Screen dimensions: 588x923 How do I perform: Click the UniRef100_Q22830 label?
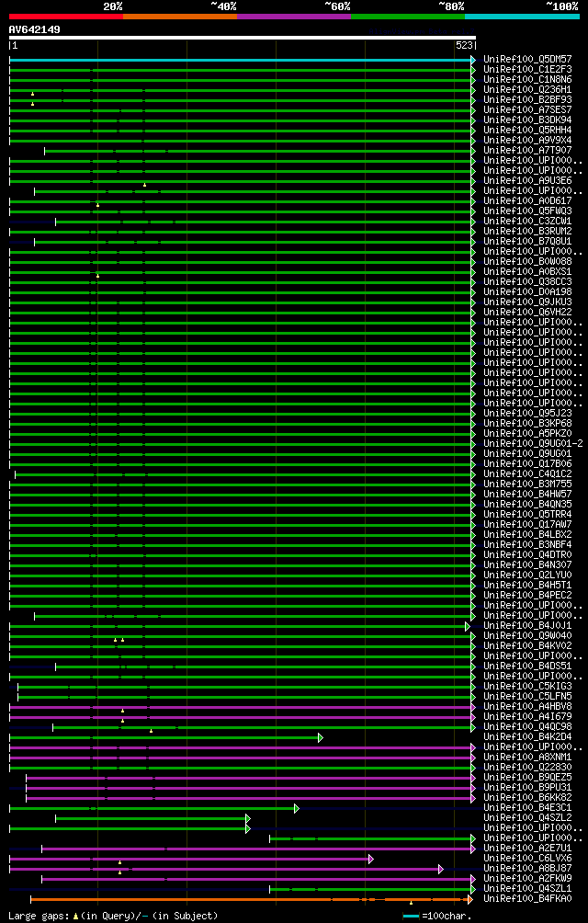tap(527, 767)
